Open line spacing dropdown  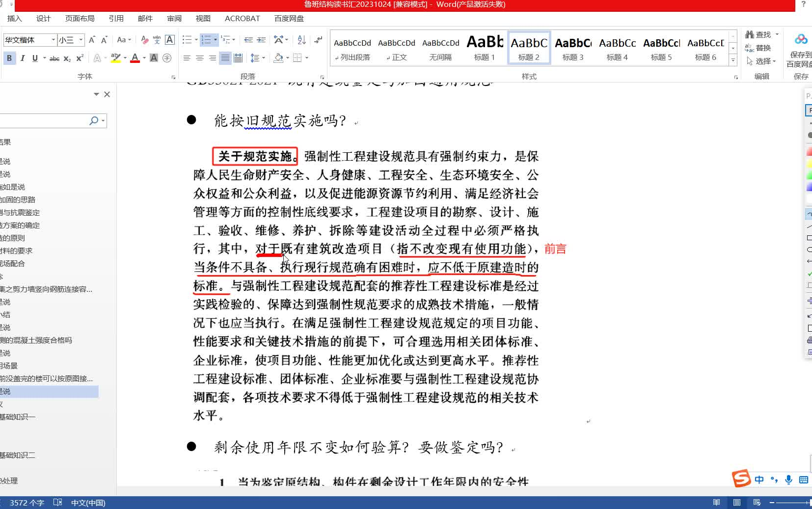pyautogui.click(x=258, y=58)
